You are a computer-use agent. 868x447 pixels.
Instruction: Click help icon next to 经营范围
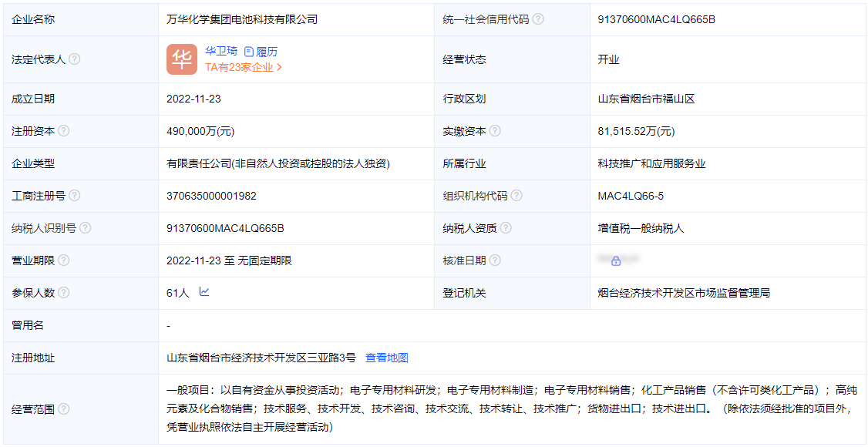tap(64, 409)
